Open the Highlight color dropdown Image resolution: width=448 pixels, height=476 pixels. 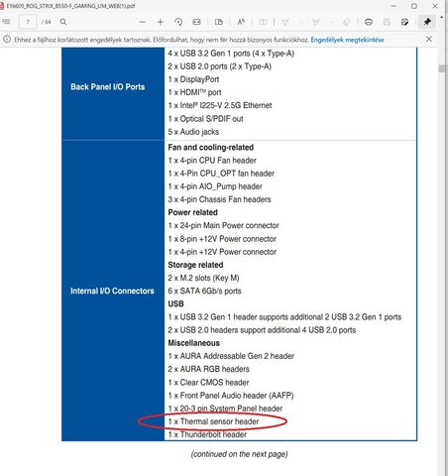pos(331,22)
